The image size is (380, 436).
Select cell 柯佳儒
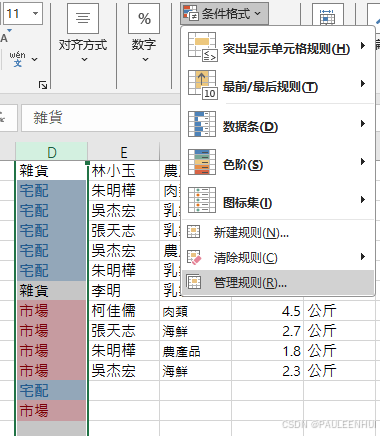coord(124,310)
